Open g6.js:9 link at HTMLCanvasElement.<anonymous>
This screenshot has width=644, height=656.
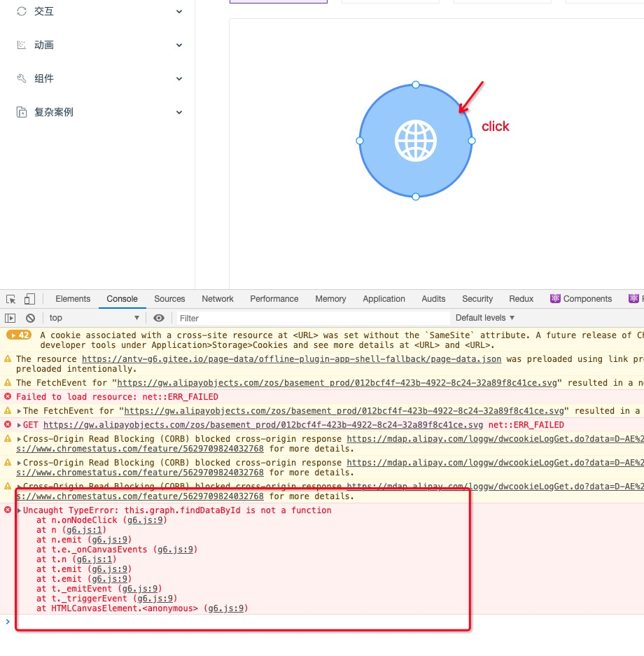[x=226, y=608]
